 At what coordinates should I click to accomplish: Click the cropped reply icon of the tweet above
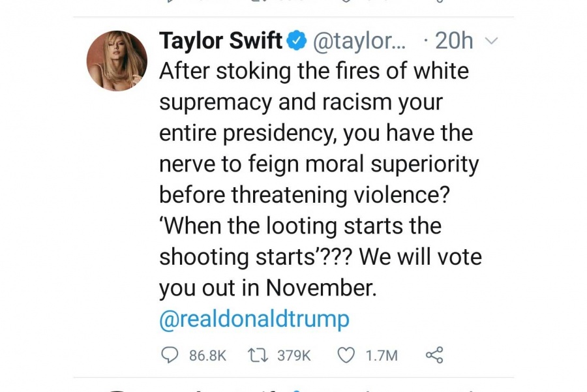point(170,1)
